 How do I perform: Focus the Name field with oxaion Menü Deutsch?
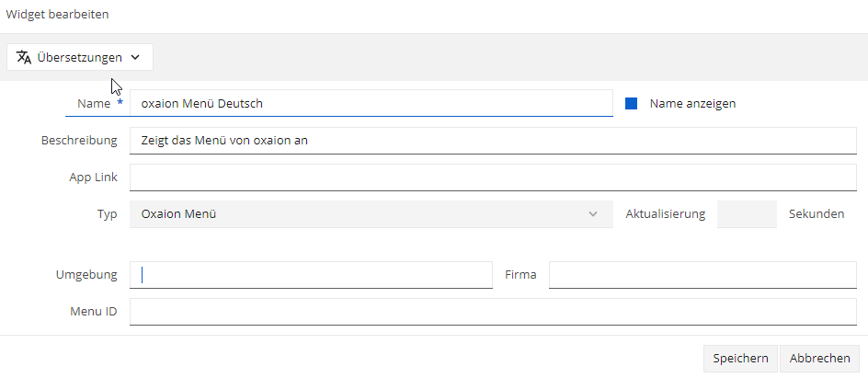pyautogui.click(x=371, y=104)
